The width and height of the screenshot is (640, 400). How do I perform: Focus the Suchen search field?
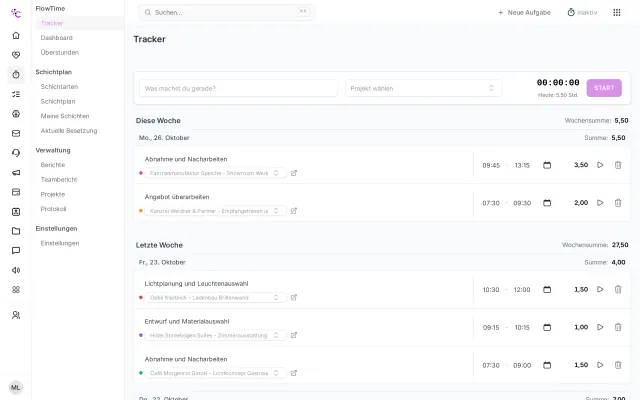227,13
